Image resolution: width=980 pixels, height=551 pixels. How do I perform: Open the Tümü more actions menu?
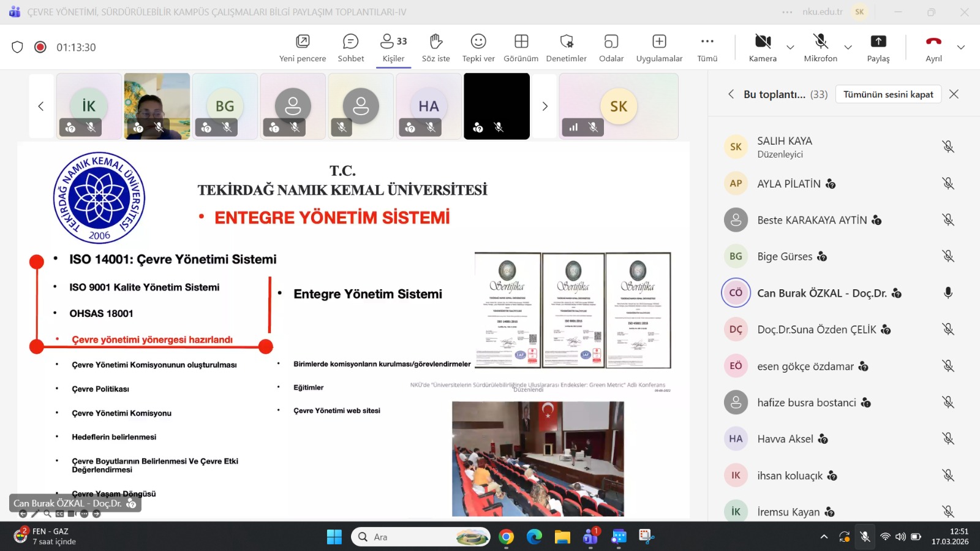pyautogui.click(x=707, y=47)
